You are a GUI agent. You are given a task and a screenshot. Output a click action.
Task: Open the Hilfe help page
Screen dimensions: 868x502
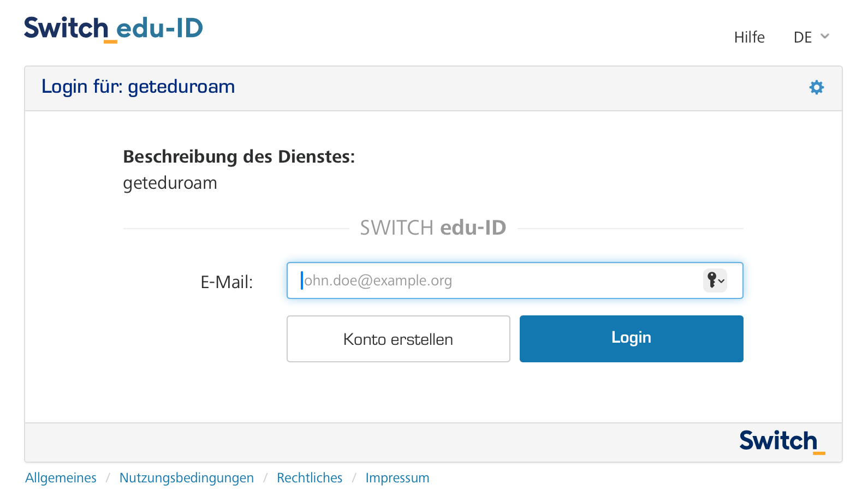pyautogui.click(x=749, y=37)
